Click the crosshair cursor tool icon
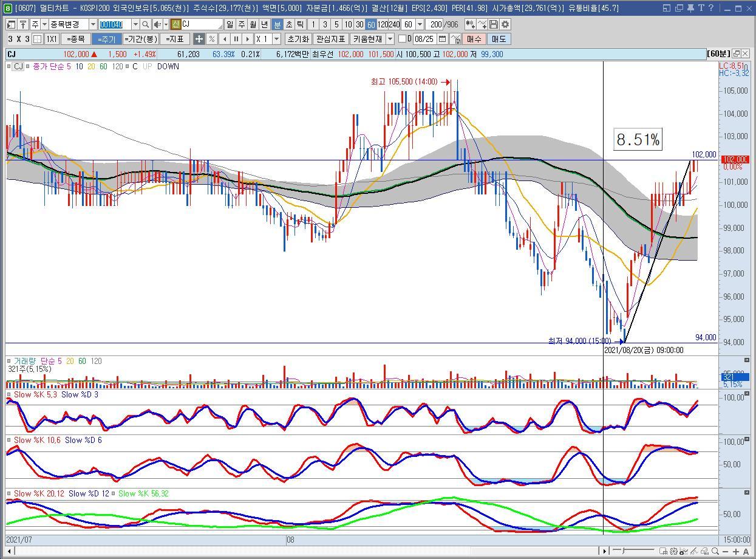 199,39
